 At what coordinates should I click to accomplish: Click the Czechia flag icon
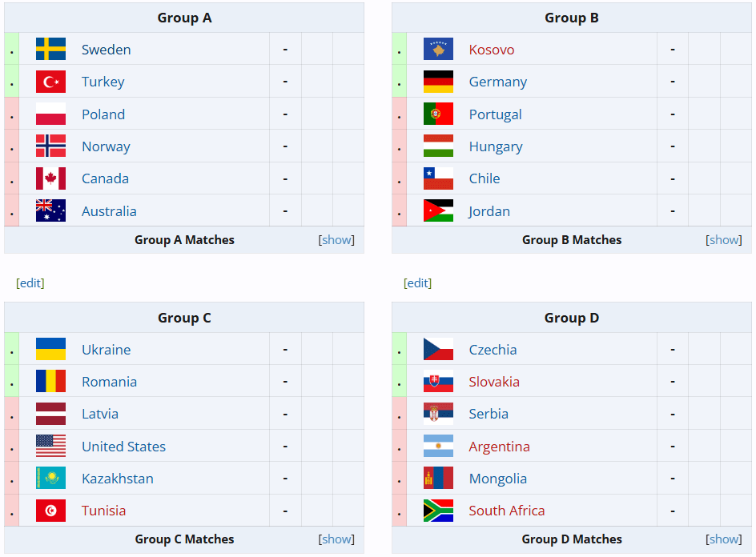(438, 350)
